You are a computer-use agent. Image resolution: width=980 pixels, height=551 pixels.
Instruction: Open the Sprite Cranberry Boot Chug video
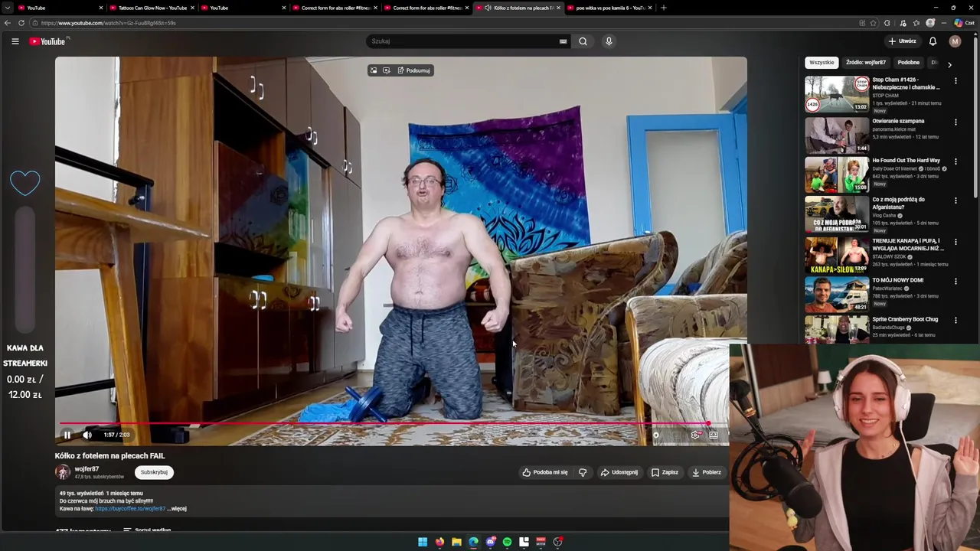pyautogui.click(x=837, y=329)
